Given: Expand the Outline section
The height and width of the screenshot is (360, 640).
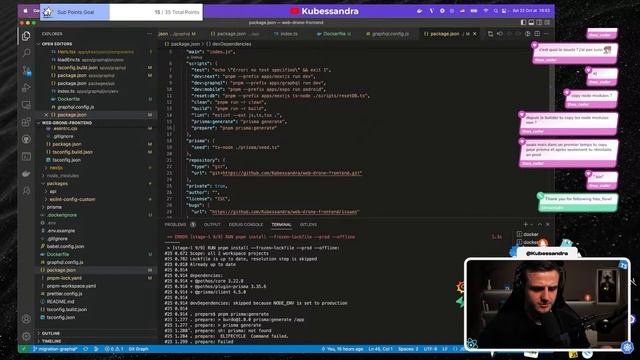Looking at the screenshot, I should tap(51, 333).
